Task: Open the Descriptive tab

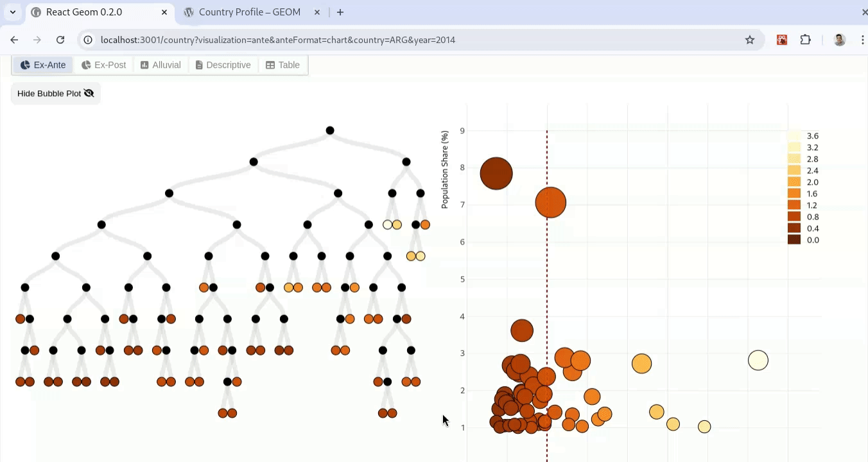Action: [223, 65]
